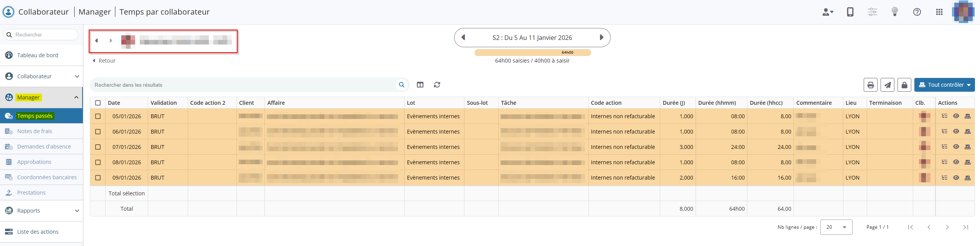Viewport: 980px width, 246px height.
Task: Toggle the select-all checkbox in table header
Action: pos(98,103)
